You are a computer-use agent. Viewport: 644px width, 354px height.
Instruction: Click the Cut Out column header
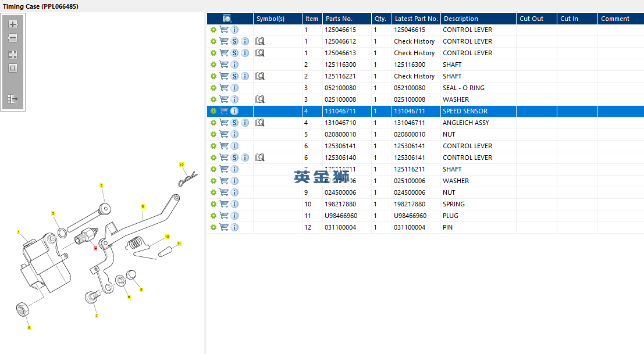[536, 19]
